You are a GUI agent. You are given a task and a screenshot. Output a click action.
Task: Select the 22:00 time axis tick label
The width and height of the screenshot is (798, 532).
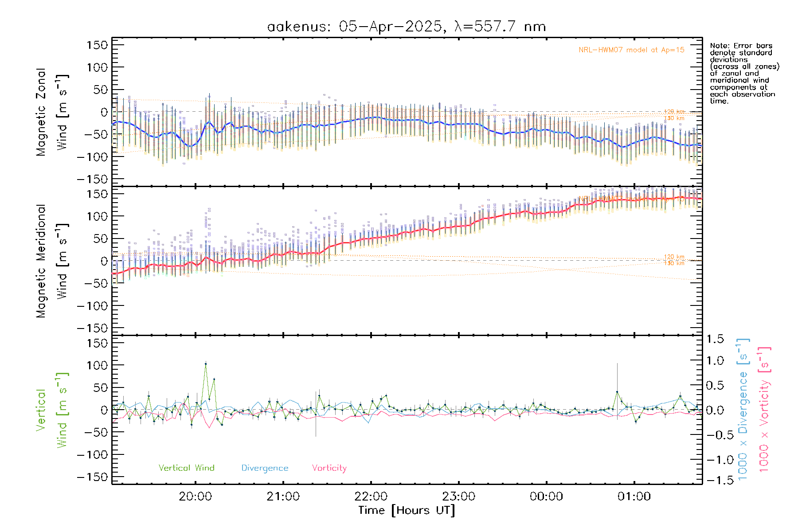pyautogui.click(x=371, y=496)
